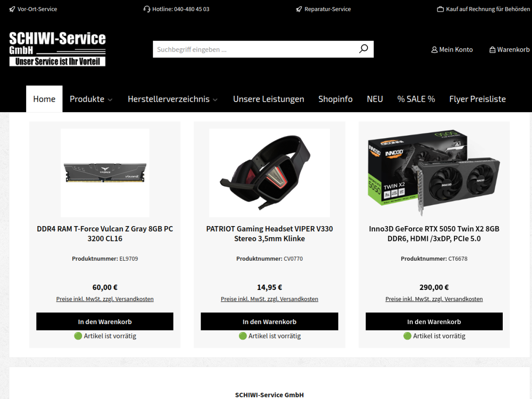
Task: Click the Vor-Ort-Service rocket icon
Action: coord(12,9)
